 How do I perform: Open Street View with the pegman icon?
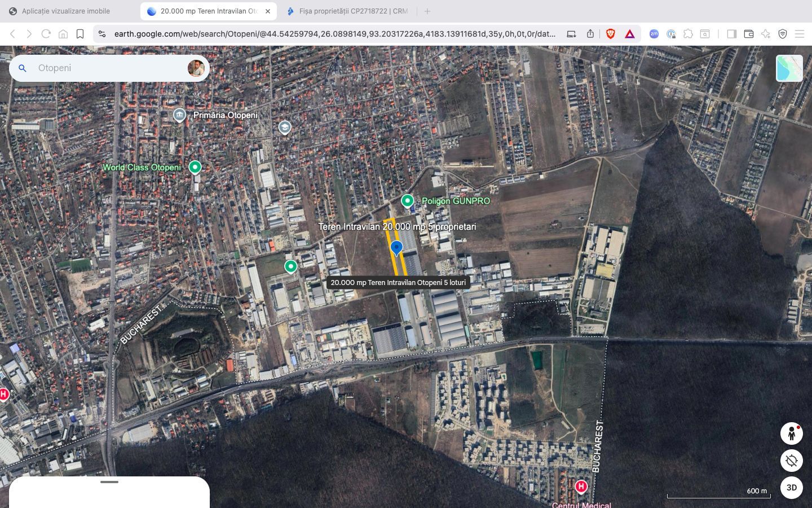(x=792, y=433)
